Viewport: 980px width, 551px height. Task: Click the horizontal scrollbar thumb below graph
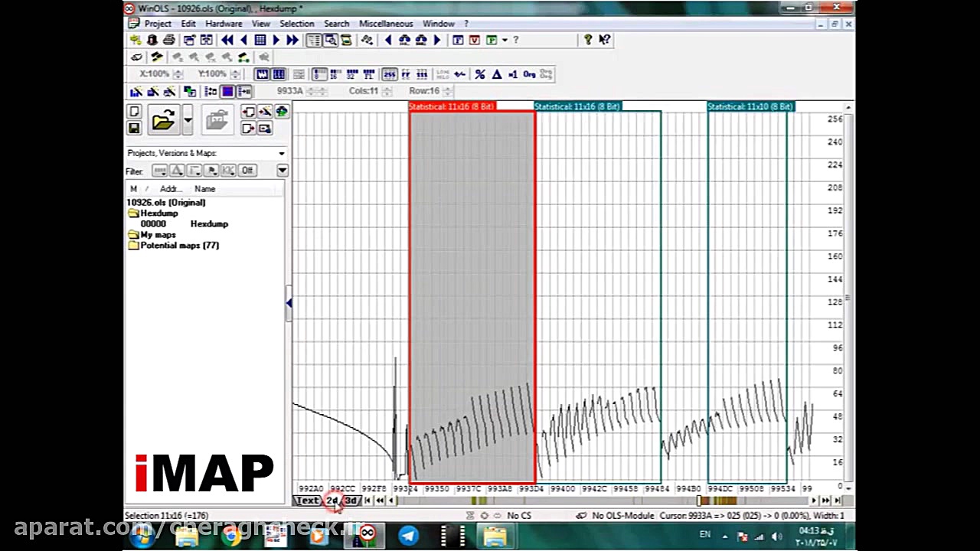700,500
